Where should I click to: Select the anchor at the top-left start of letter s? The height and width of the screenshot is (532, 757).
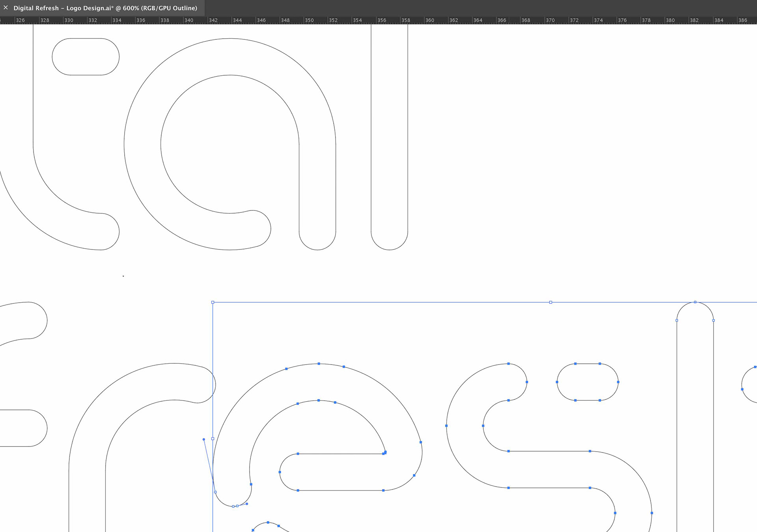(x=509, y=364)
